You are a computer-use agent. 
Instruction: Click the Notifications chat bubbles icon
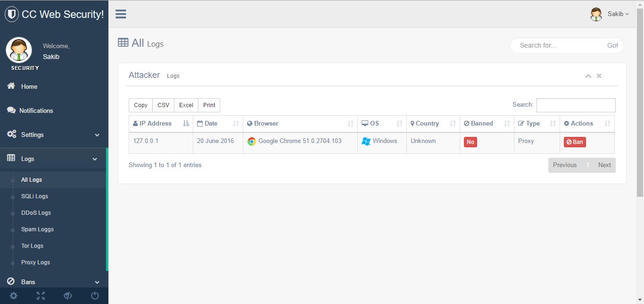coord(11,110)
